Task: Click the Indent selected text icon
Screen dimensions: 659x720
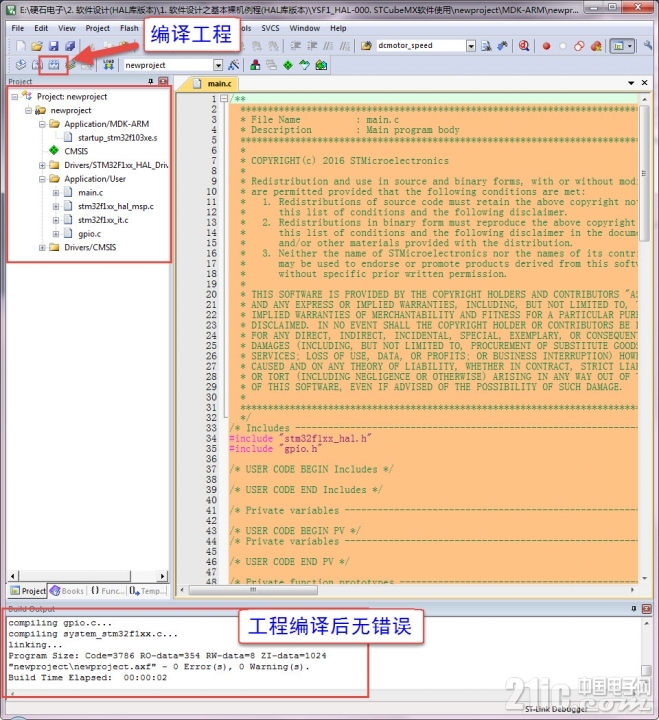Action: coord(296,45)
